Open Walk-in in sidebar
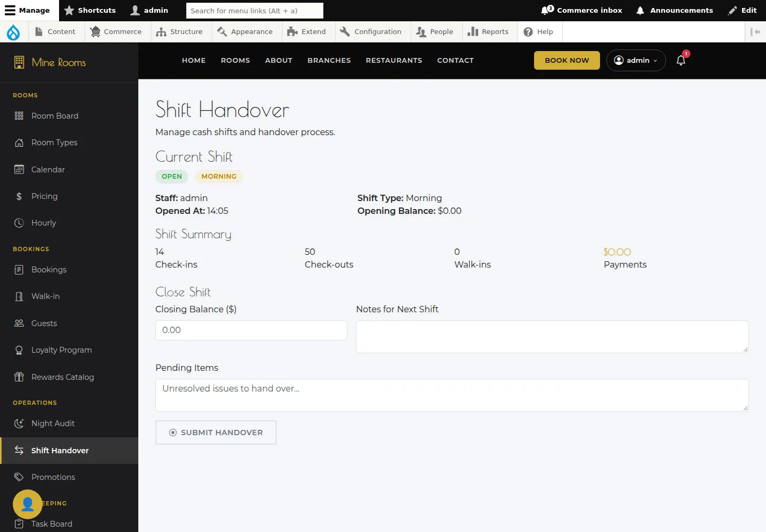 69,296
